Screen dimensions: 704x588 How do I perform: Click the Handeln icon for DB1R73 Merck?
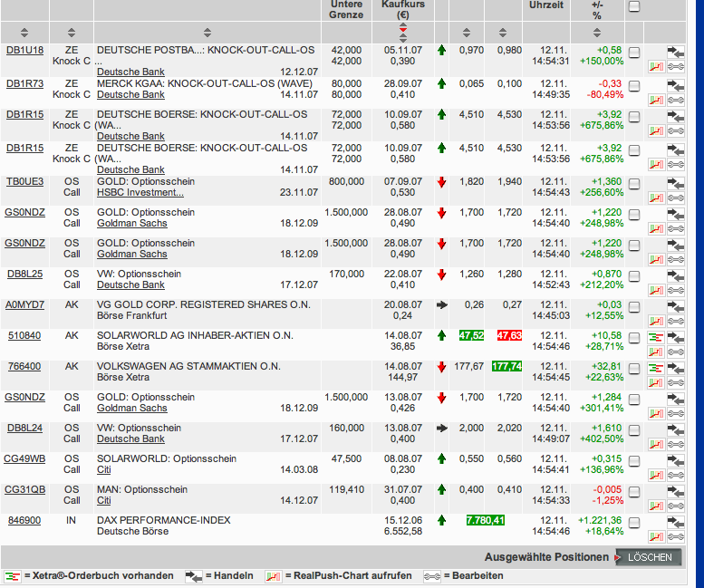pyautogui.click(x=675, y=85)
